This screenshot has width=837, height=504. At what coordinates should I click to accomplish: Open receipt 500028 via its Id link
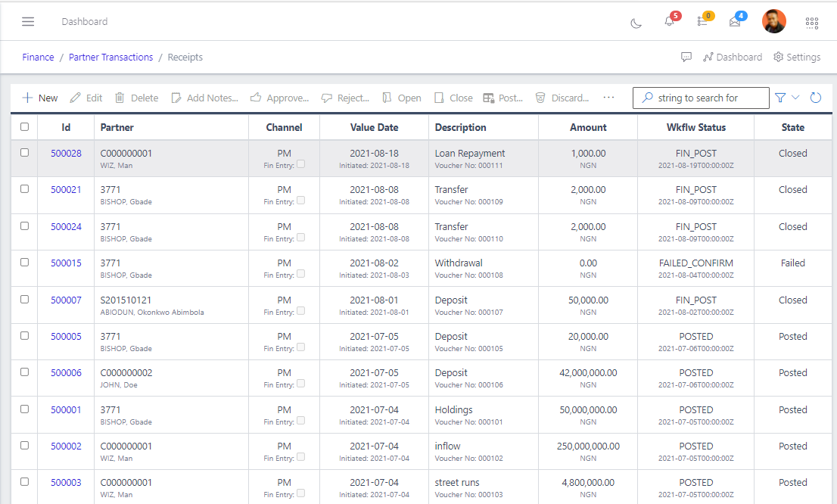(x=66, y=153)
